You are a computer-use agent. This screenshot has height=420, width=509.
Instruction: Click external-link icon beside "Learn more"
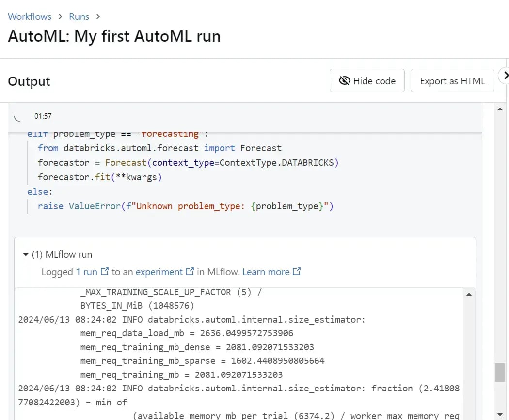[x=297, y=272]
